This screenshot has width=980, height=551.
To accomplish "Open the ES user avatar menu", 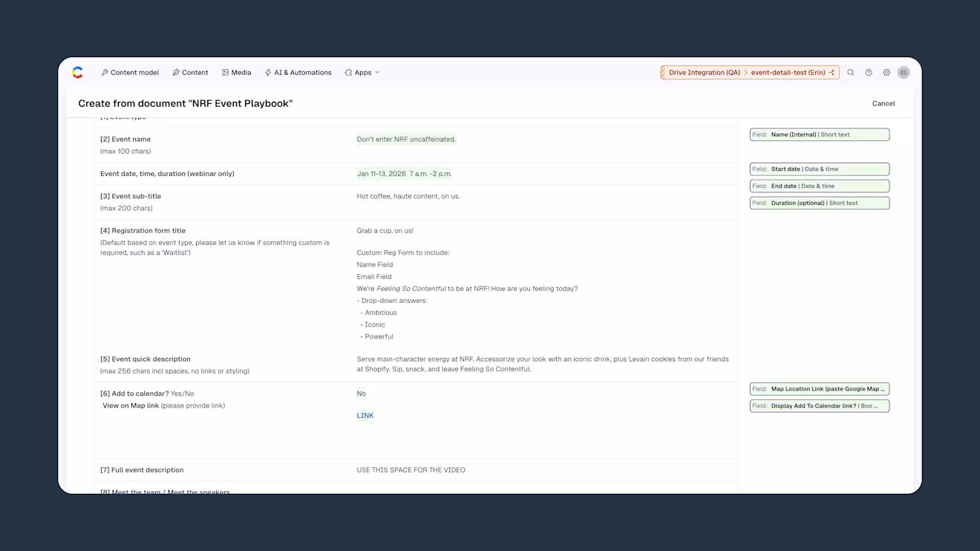I will coord(904,73).
